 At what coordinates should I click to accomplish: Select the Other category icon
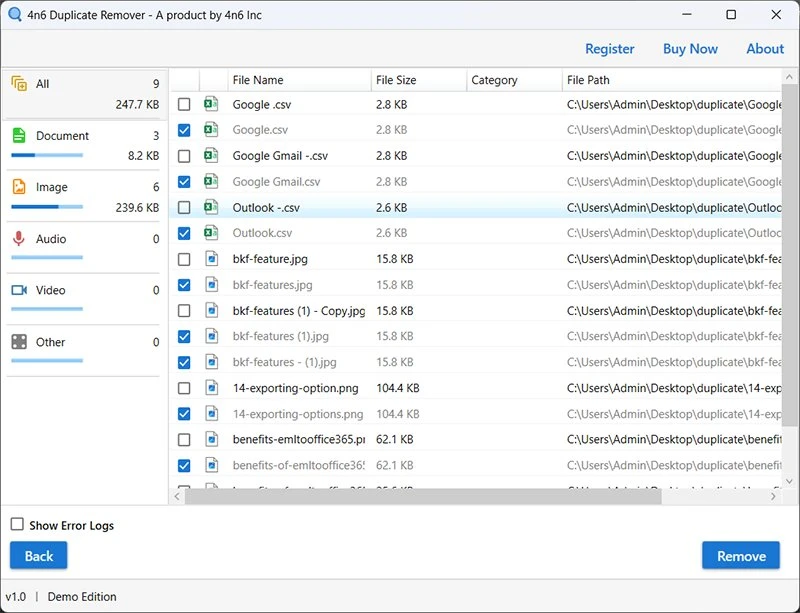coord(18,342)
